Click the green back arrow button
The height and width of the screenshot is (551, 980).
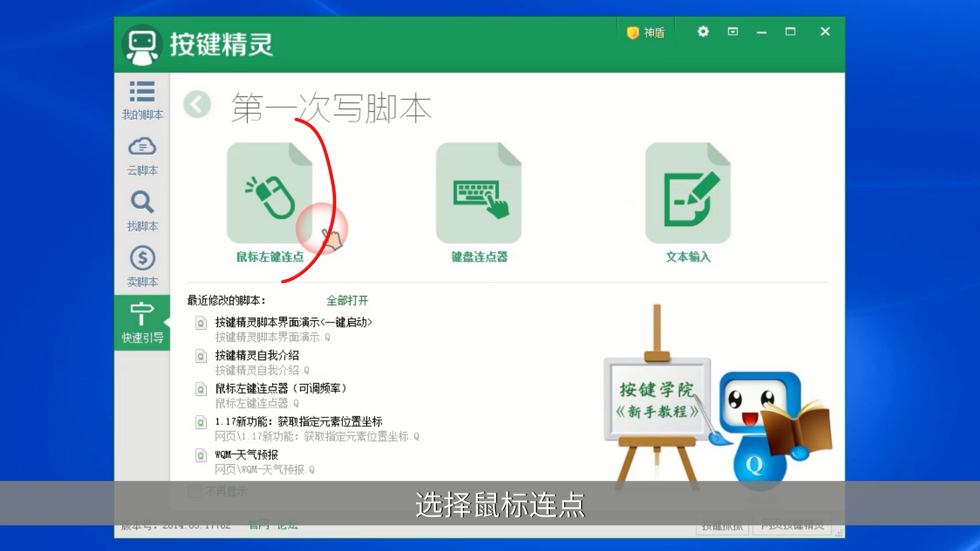pos(197,104)
